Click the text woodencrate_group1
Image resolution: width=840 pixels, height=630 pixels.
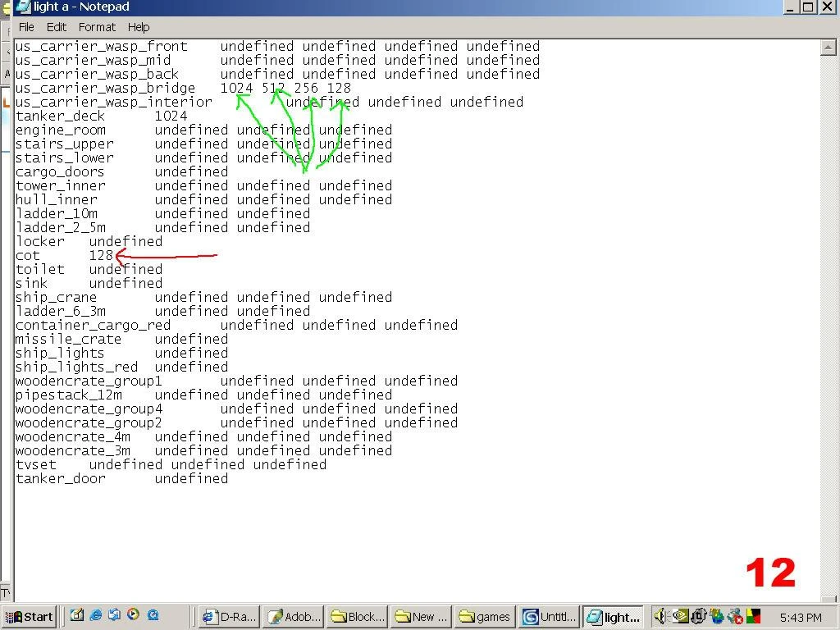tap(89, 381)
